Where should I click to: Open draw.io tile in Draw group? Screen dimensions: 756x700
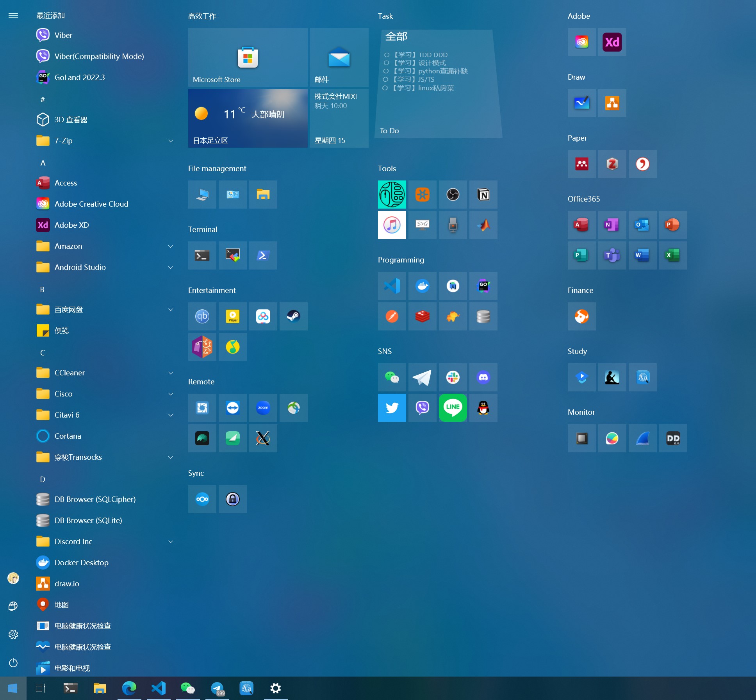click(612, 103)
